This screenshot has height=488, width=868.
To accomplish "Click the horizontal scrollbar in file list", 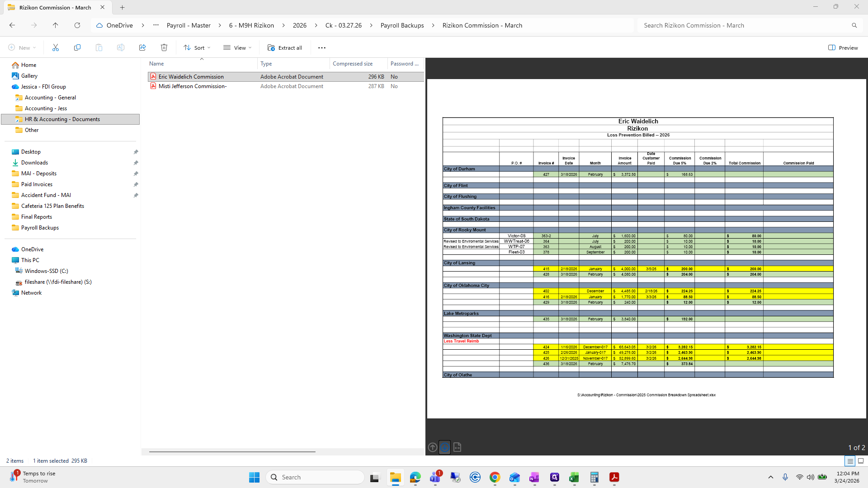I will 232,451.
